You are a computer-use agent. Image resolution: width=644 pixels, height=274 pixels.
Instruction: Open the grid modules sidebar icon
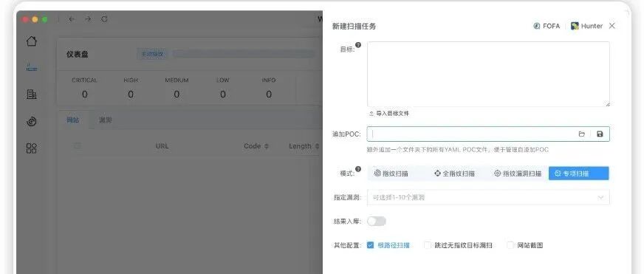[x=32, y=148]
